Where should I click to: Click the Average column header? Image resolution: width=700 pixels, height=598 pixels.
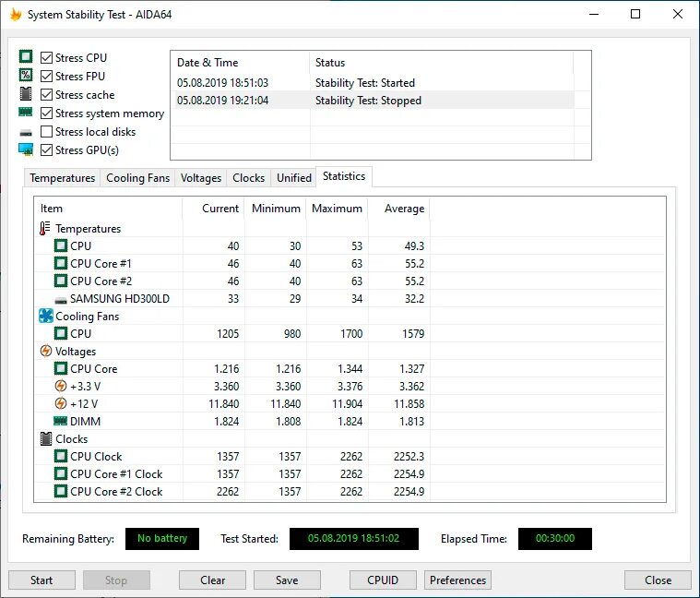[398, 209]
